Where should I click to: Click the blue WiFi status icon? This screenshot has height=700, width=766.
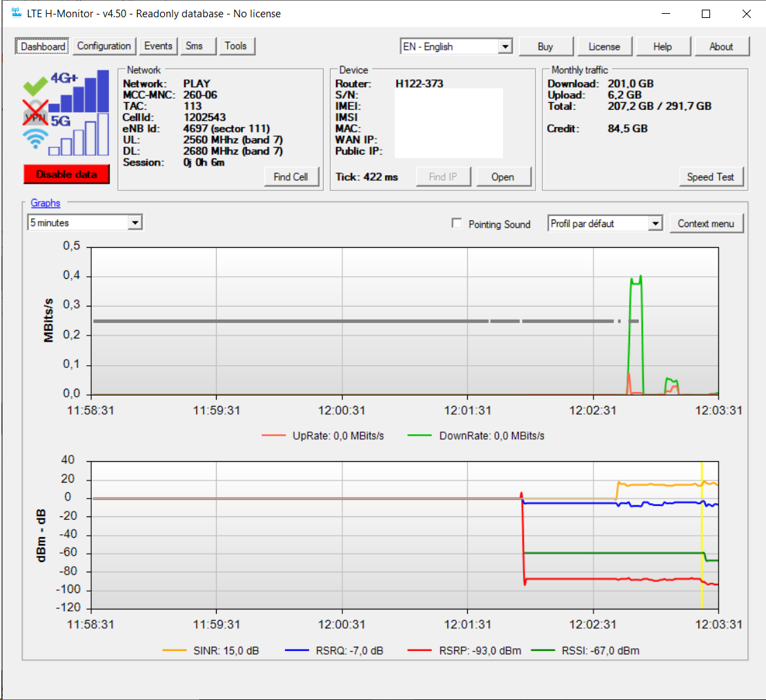pos(35,138)
